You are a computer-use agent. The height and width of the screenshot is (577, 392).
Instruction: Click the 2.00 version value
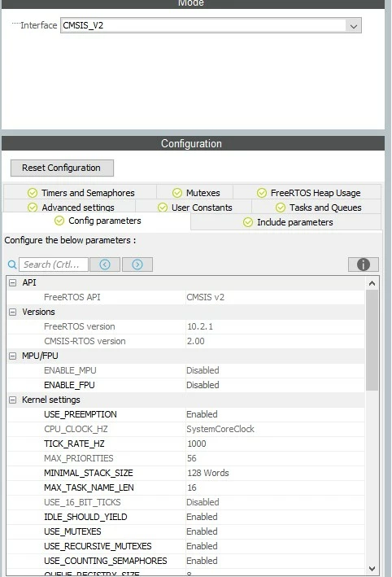pos(196,341)
